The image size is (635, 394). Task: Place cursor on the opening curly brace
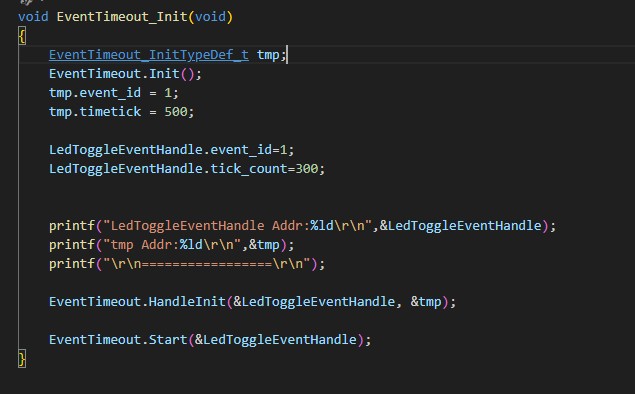coord(22,36)
